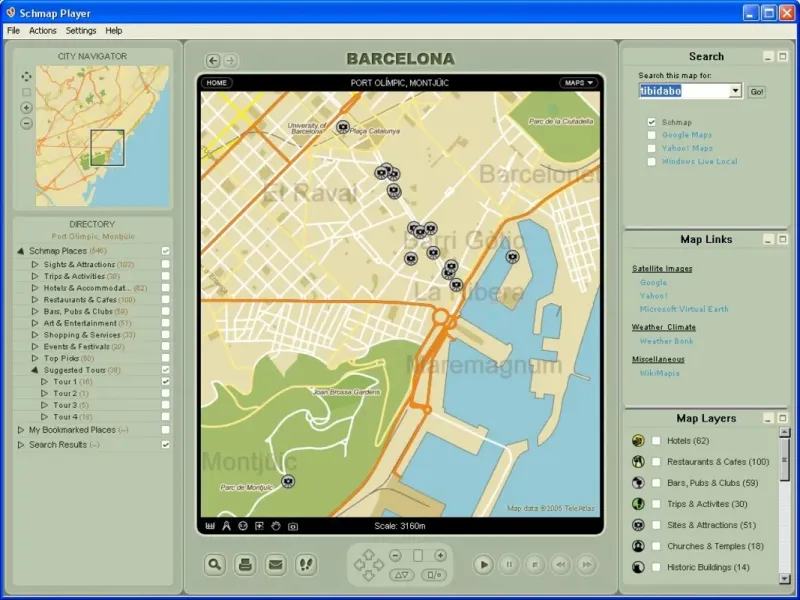The image size is (800, 600).
Task: Click pan down arrow in navigation pad
Action: click(368, 576)
